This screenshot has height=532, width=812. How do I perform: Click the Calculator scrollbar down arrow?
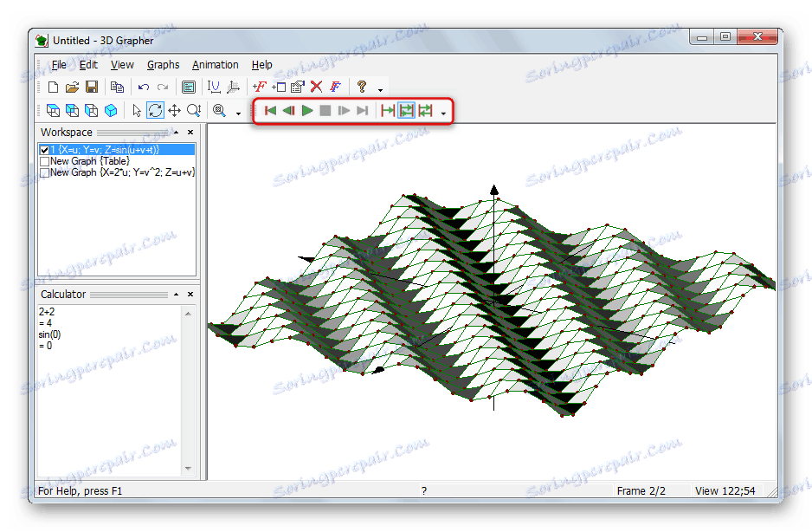[188, 468]
